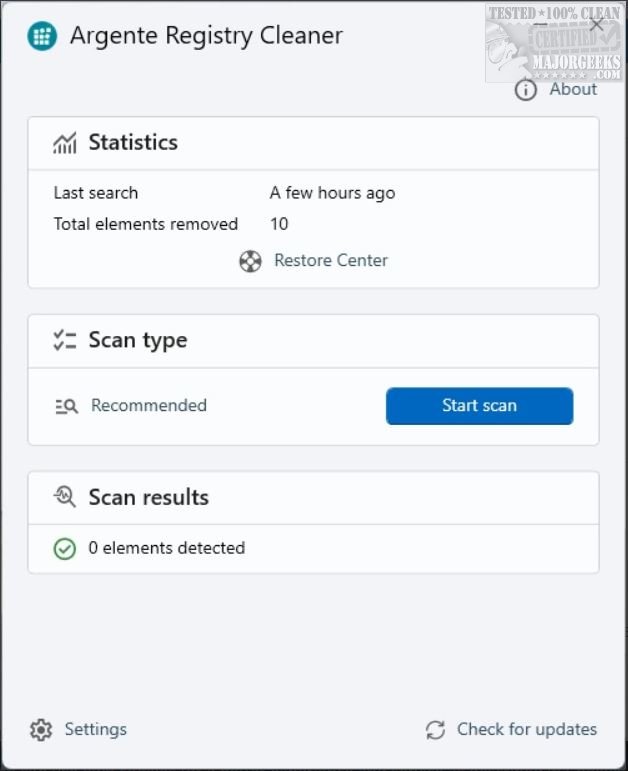This screenshot has width=628, height=771.
Task: Click the Scan type section heading
Action: (138, 340)
